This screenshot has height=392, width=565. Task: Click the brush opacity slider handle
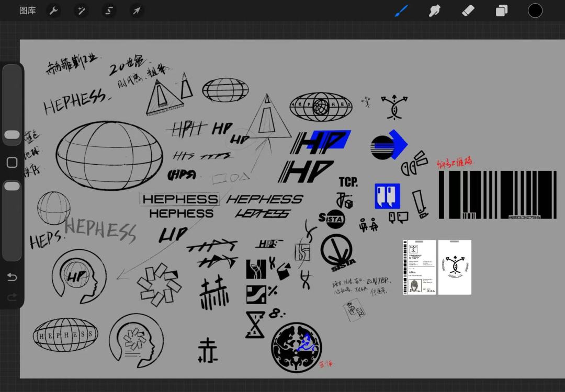coord(12,186)
